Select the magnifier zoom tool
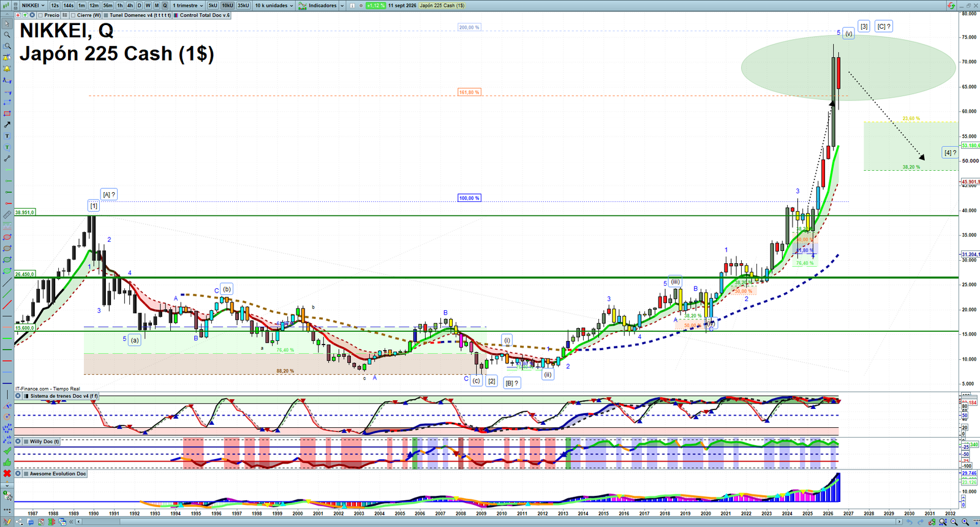Image resolution: width=980 pixels, height=527 pixels. click(x=7, y=35)
